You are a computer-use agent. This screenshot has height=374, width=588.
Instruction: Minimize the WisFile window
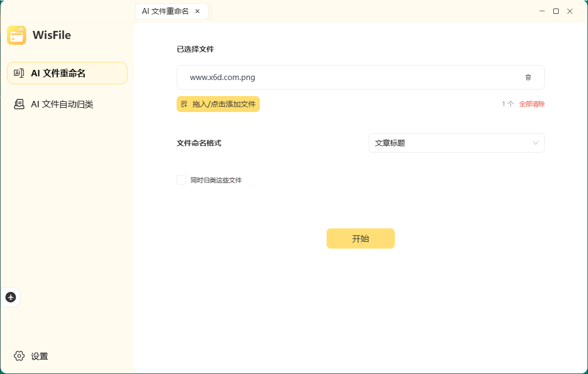pos(542,11)
